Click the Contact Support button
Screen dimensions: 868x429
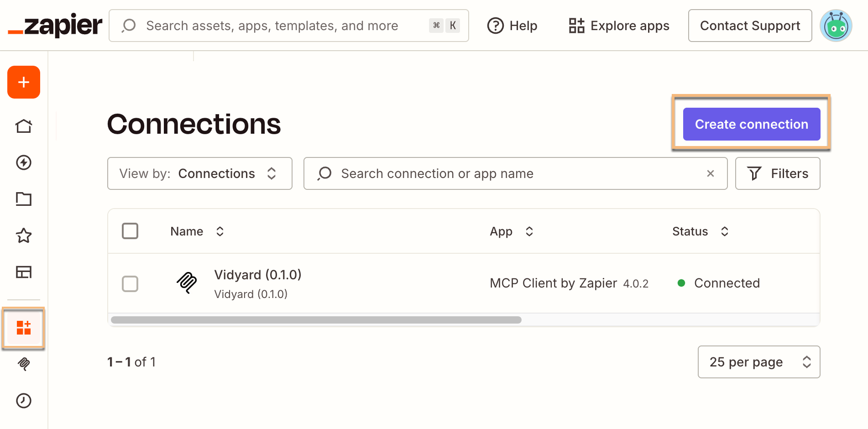750,26
